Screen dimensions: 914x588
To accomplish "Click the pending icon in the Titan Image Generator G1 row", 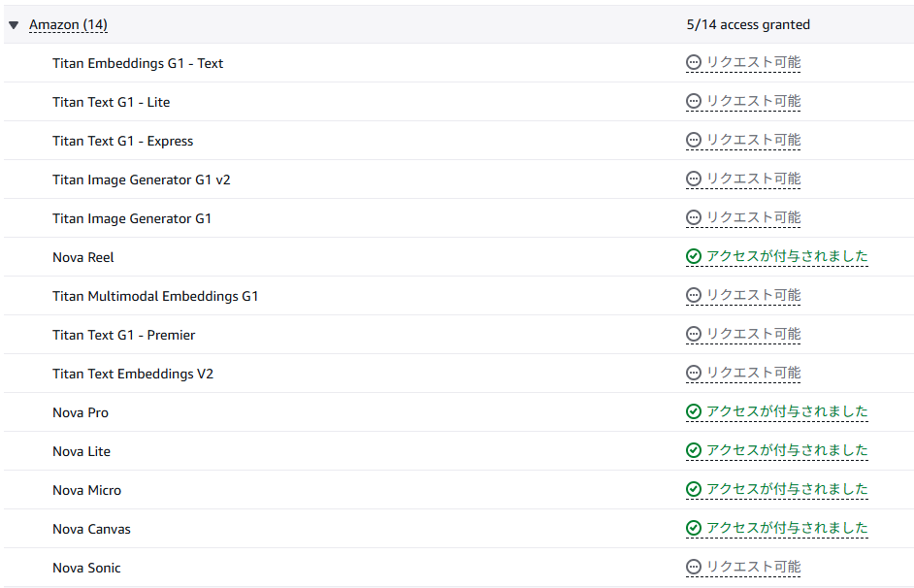I will (x=694, y=217).
